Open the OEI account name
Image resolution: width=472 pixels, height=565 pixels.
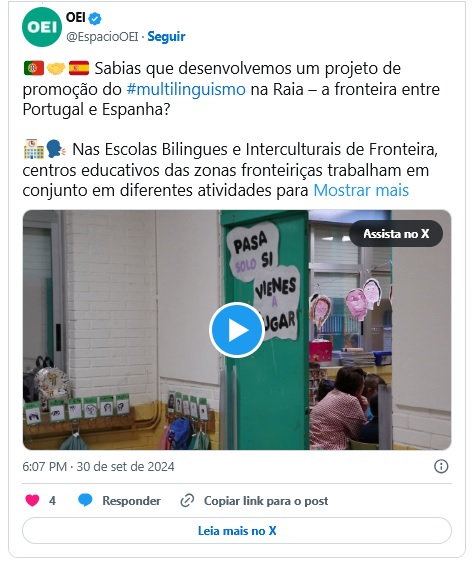tap(75, 17)
